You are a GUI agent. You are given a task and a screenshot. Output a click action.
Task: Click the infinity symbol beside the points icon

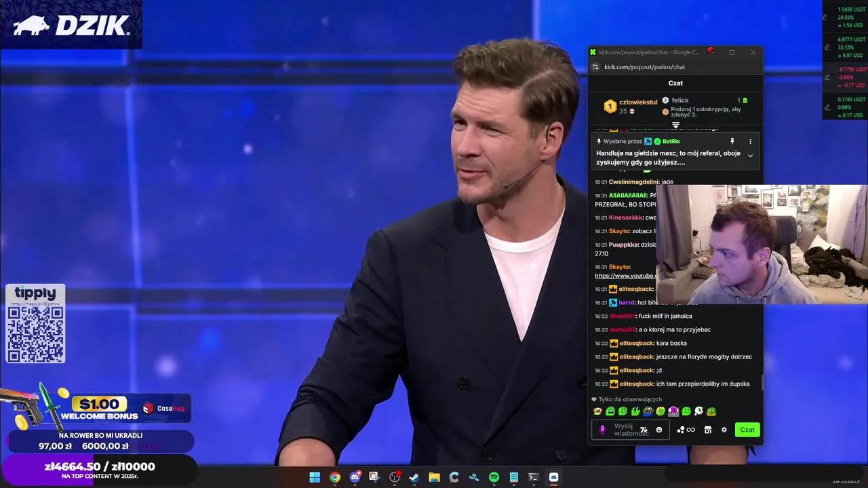click(x=691, y=430)
